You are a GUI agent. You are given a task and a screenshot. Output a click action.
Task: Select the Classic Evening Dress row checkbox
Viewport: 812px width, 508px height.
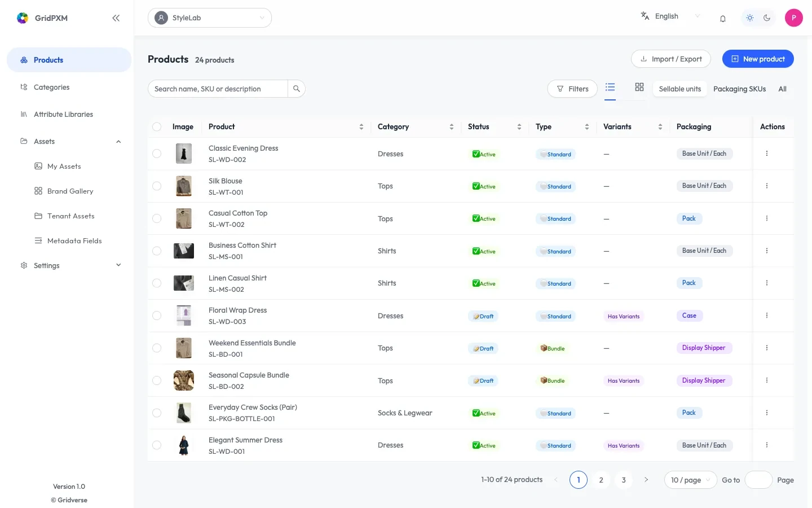pyautogui.click(x=157, y=154)
